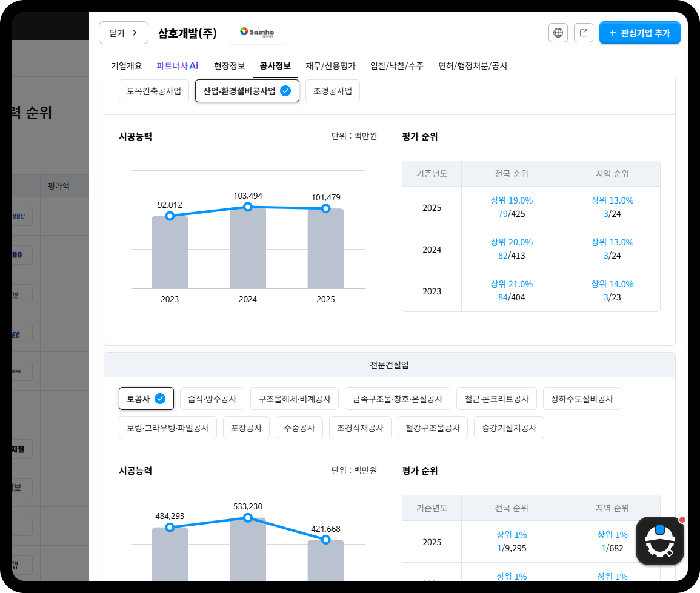Click the 1/9,295 national rank cell
Image resolution: width=700 pixels, height=593 pixels.
click(x=512, y=542)
